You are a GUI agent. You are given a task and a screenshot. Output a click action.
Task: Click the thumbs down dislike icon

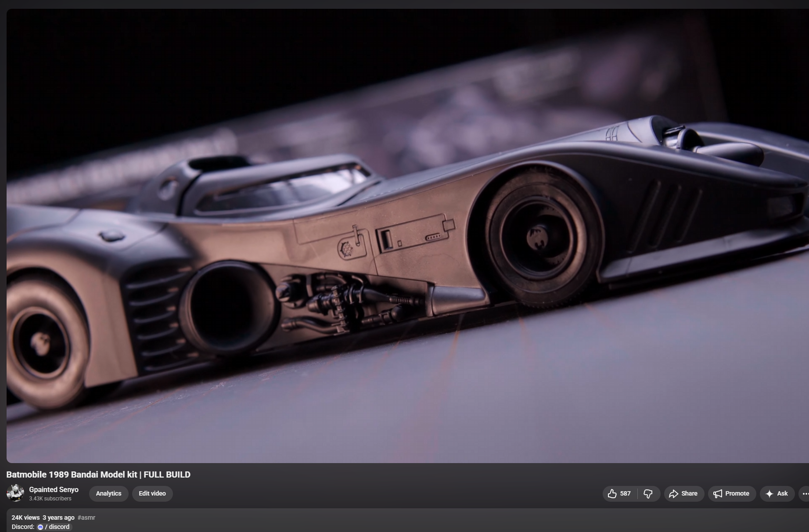[x=648, y=494]
